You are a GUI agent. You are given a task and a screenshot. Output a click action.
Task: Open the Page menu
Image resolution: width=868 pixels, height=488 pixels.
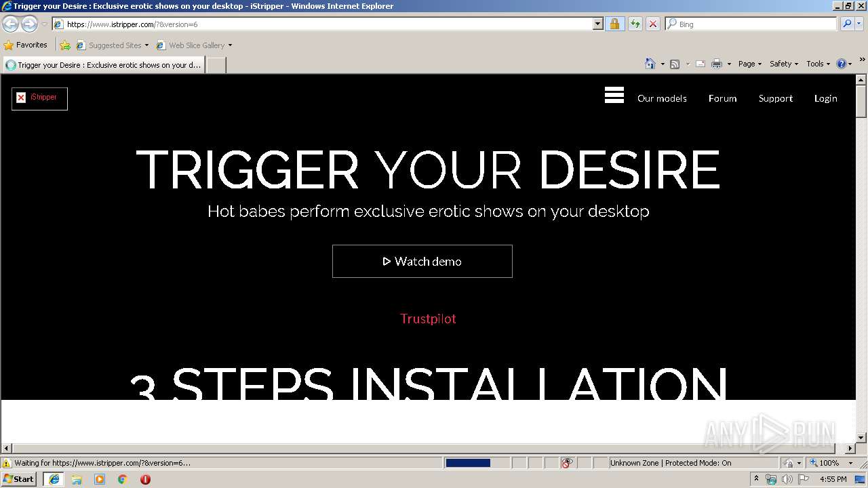[750, 64]
